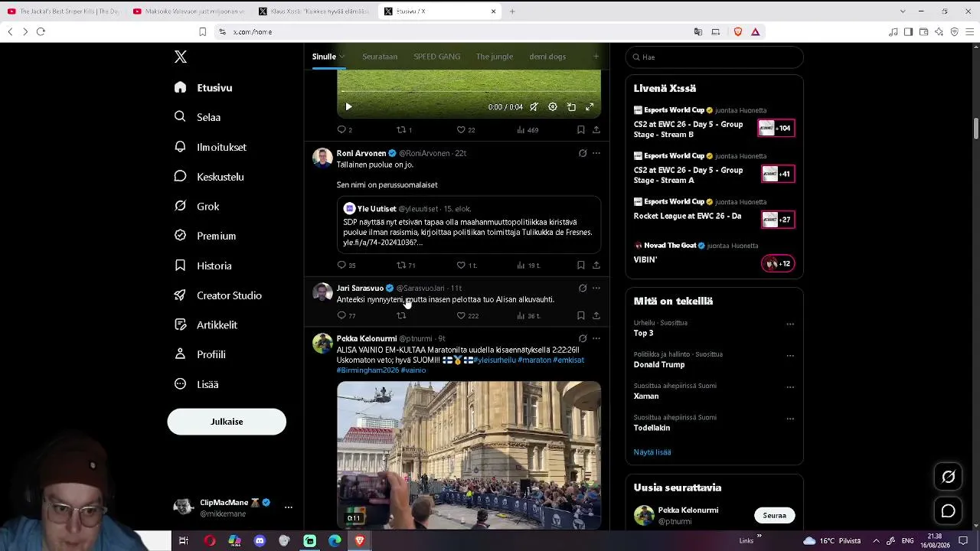Screen dimensions: 980x551
Task: Click the page vertical scrollbar thumb
Action: pyautogui.click(x=976, y=129)
